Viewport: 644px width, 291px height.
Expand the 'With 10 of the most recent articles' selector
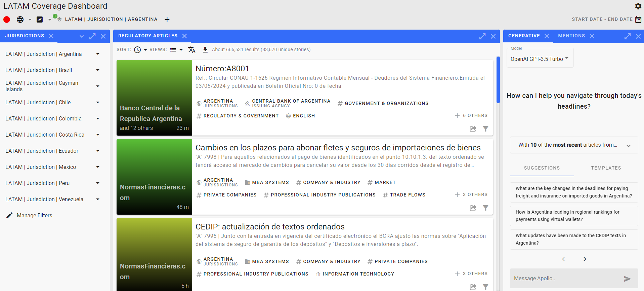coord(574,145)
